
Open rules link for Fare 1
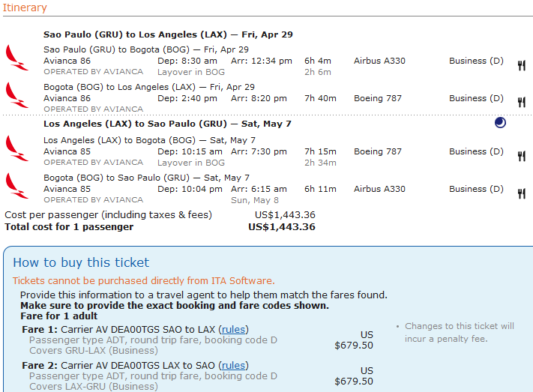(233, 330)
